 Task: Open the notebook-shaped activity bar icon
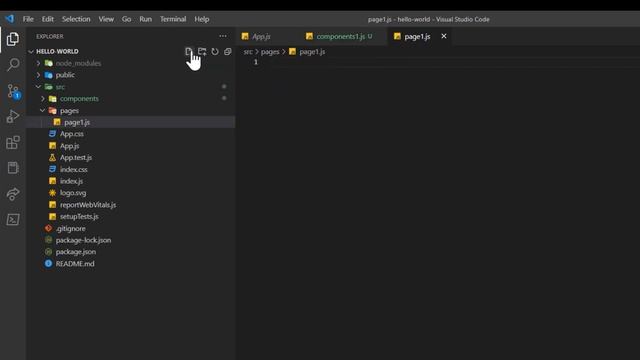pos(13,168)
